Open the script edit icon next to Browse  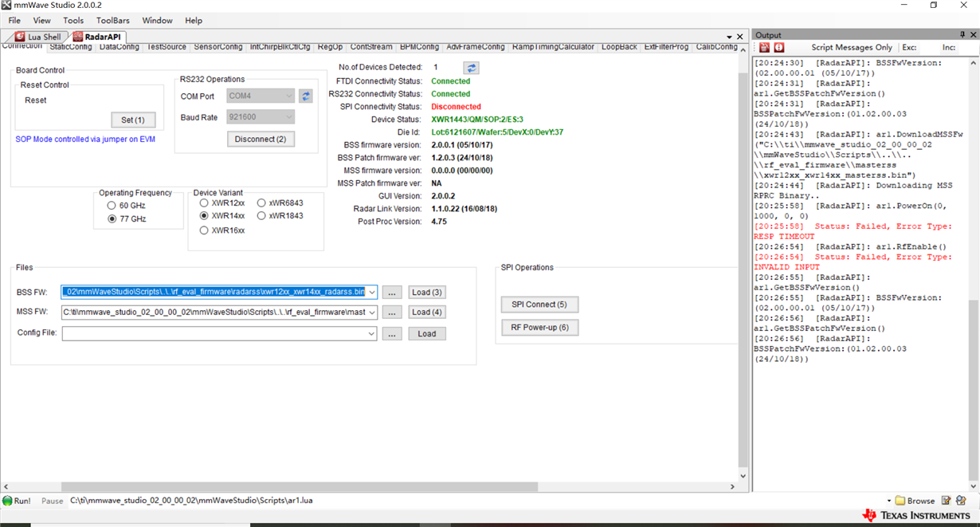coord(946,501)
